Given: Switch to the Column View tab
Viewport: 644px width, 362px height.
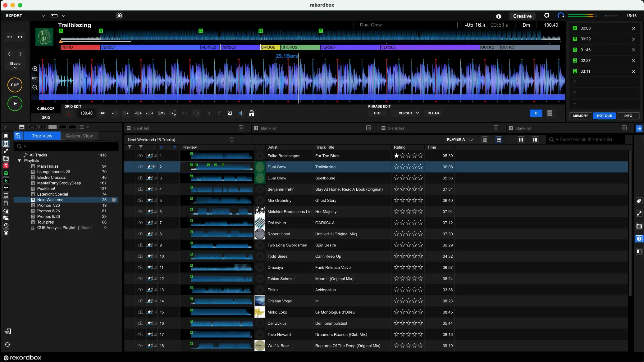Looking at the screenshot, I should 79,136.
